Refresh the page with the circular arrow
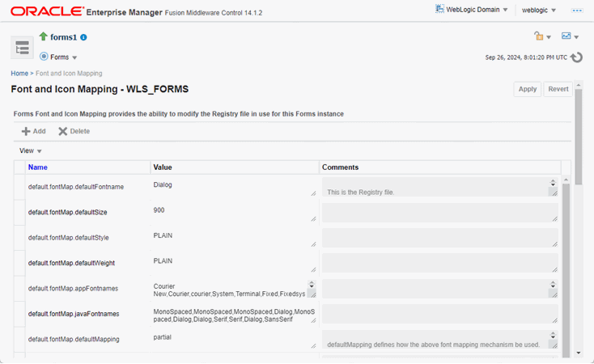 pos(576,57)
